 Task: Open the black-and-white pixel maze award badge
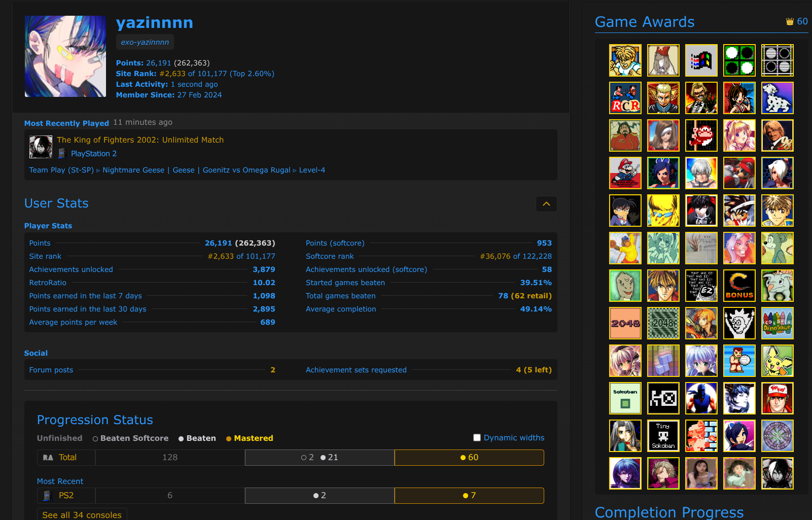[x=663, y=398]
